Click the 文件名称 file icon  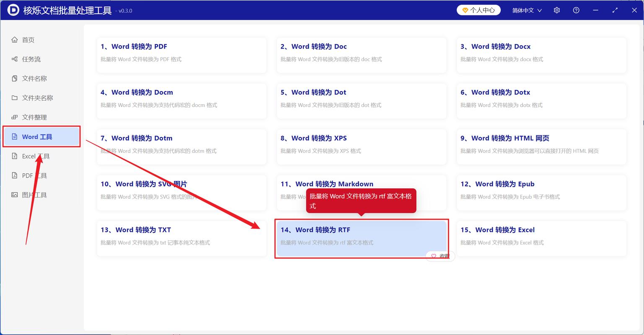[15, 78]
